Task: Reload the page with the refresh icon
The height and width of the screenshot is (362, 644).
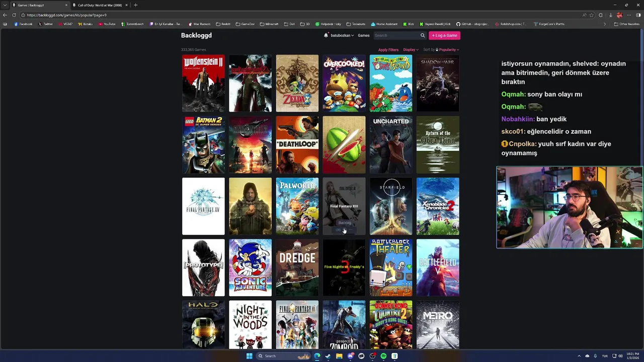Action: click(14, 15)
